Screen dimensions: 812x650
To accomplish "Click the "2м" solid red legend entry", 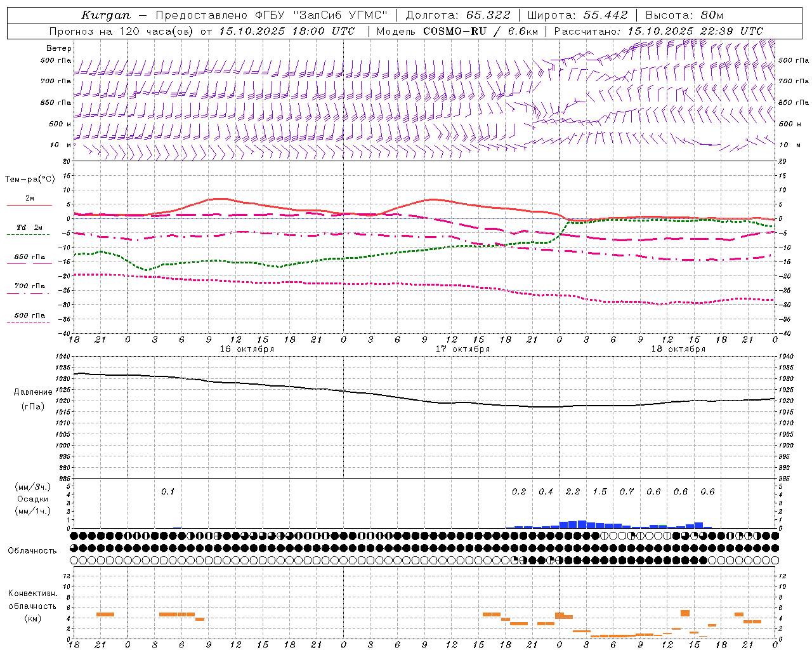I will 30,198.
